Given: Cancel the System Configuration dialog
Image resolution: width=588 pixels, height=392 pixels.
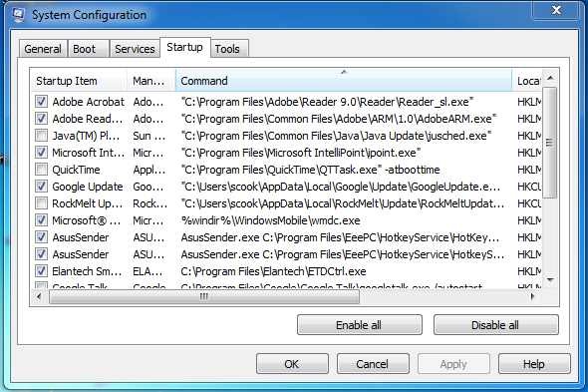Looking at the screenshot, I should pos(373,364).
